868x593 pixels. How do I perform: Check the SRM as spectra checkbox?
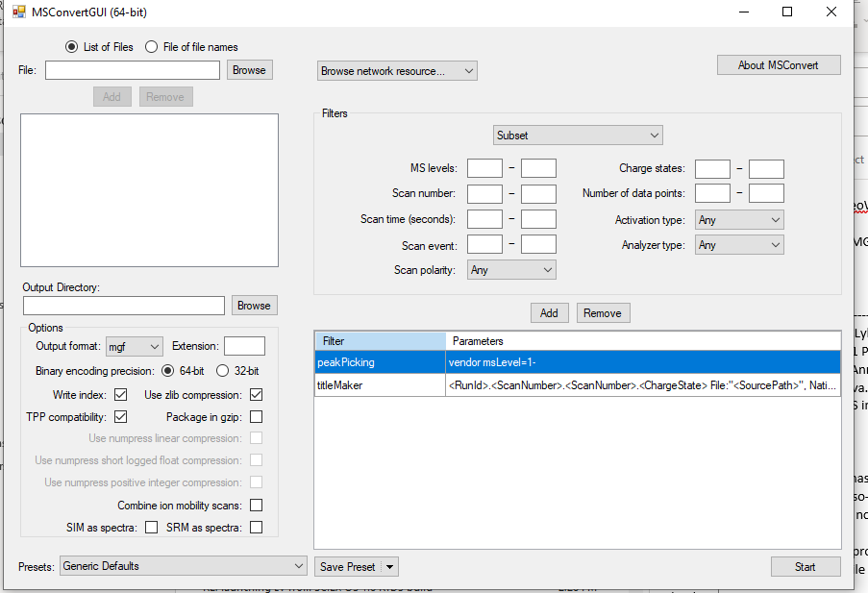[x=256, y=528]
